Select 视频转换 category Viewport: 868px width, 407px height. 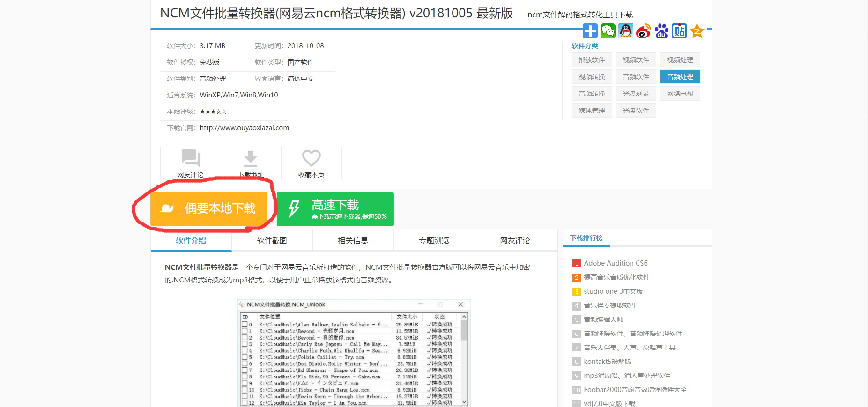point(592,77)
